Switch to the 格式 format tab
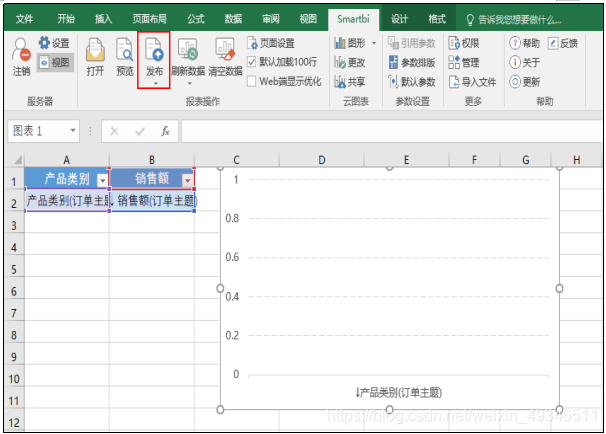 pos(437,19)
